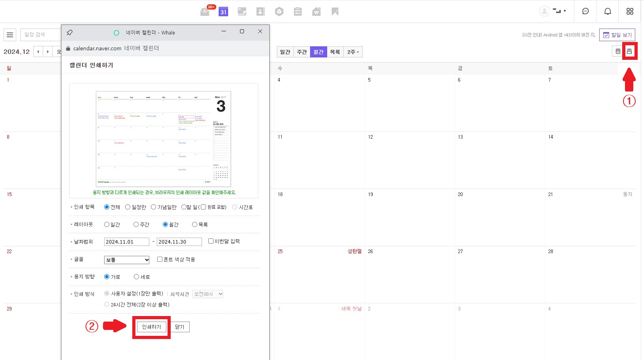Open Naver Mail from the top icon bar

[x=205, y=11]
